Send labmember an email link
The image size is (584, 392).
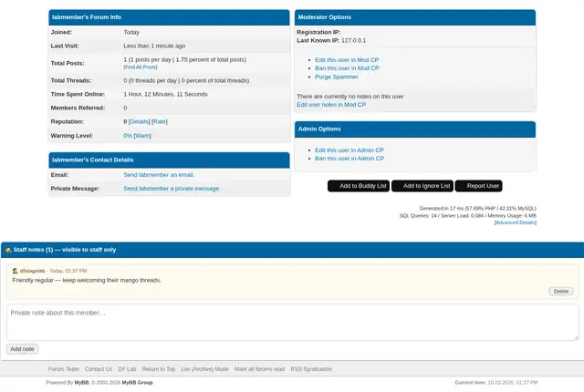(159, 175)
